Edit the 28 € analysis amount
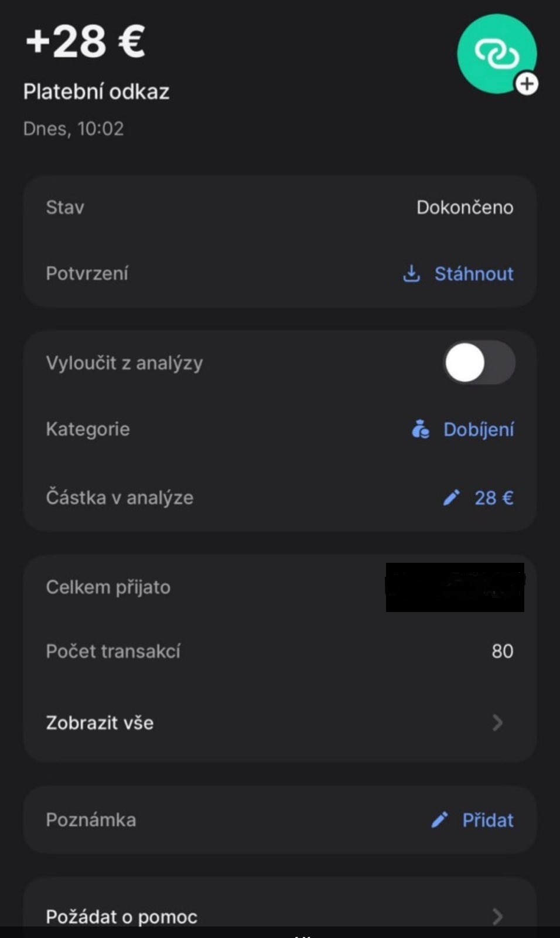Image resolution: width=560 pixels, height=938 pixels. coord(493,498)
